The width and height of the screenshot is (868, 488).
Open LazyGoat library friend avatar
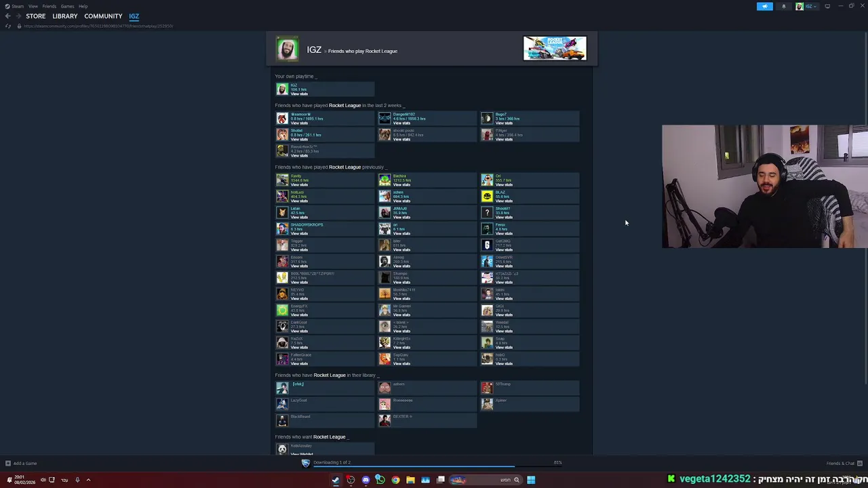pyautogui.click(x=282, y=405)
